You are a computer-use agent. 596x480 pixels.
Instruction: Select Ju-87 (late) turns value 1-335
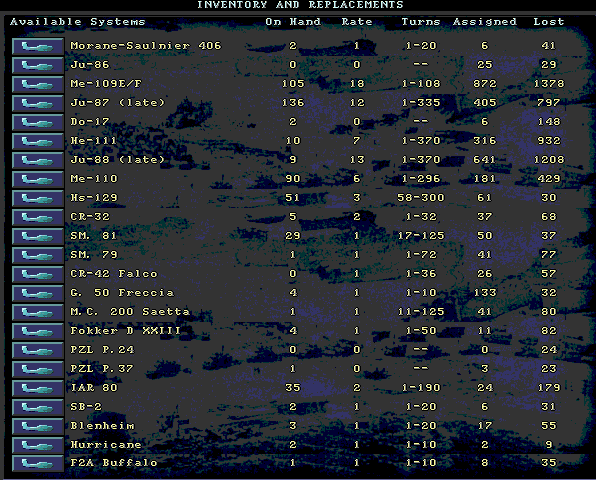(421, 103)
